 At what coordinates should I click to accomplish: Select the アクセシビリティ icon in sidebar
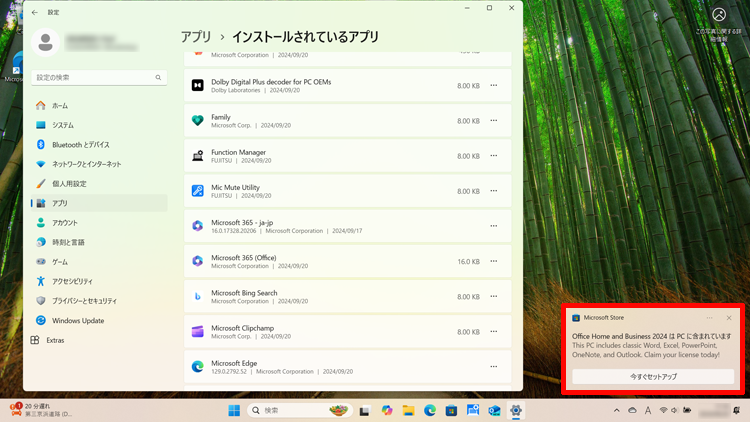pyautogui.click(x=41, y=282)
